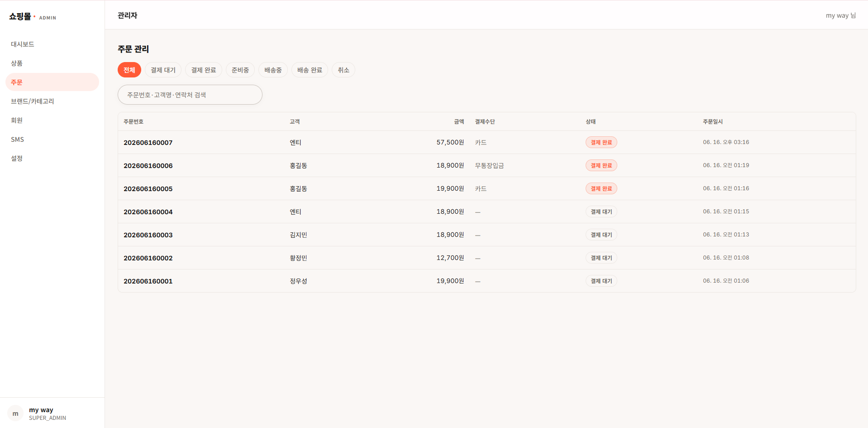
Task: Show 취소 cancelled orders
Action: [x=343, y=70]
